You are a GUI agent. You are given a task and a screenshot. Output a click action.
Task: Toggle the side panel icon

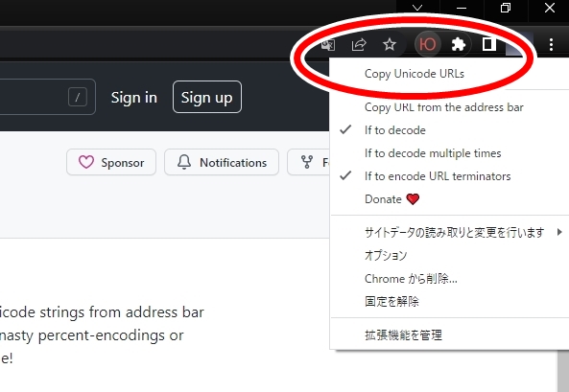tap(488, 44)
